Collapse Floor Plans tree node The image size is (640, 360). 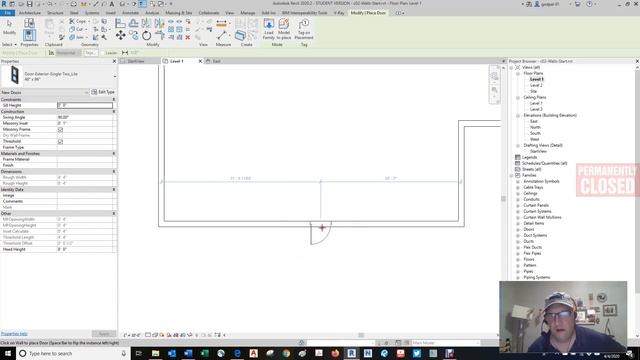click(518, 73)
